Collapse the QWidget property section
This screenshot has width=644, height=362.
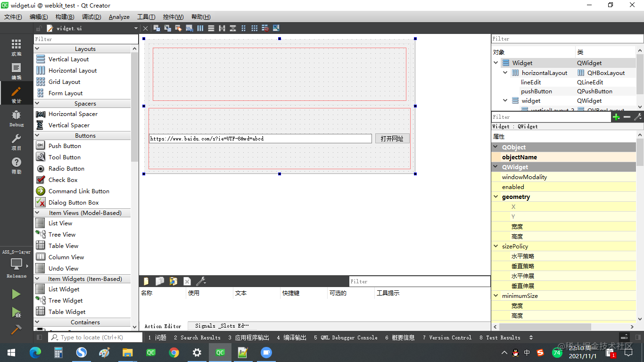click(496, 167)
